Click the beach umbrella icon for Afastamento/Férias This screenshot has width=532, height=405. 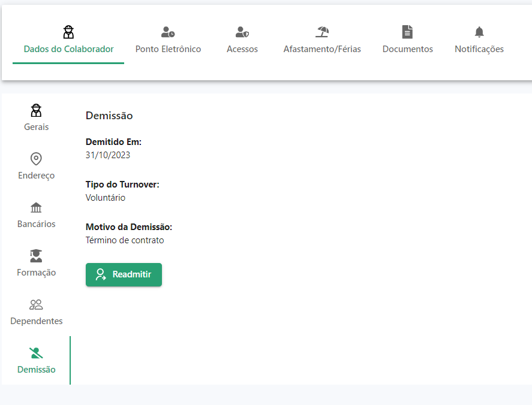tap(322, 32)
